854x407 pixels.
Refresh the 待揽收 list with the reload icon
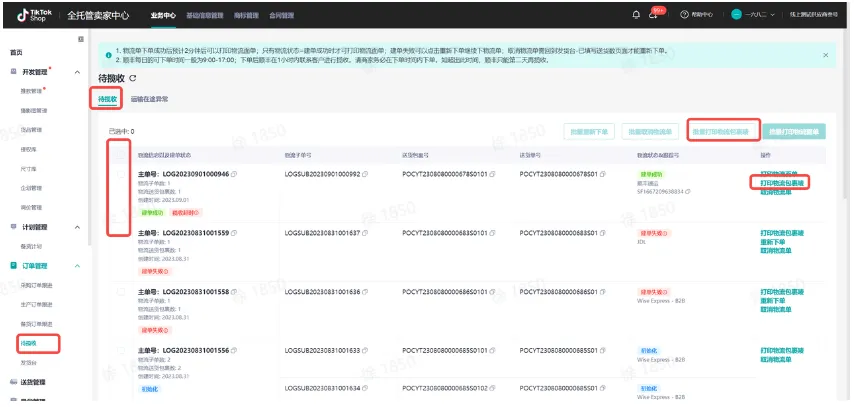click(x=133, y=79)
